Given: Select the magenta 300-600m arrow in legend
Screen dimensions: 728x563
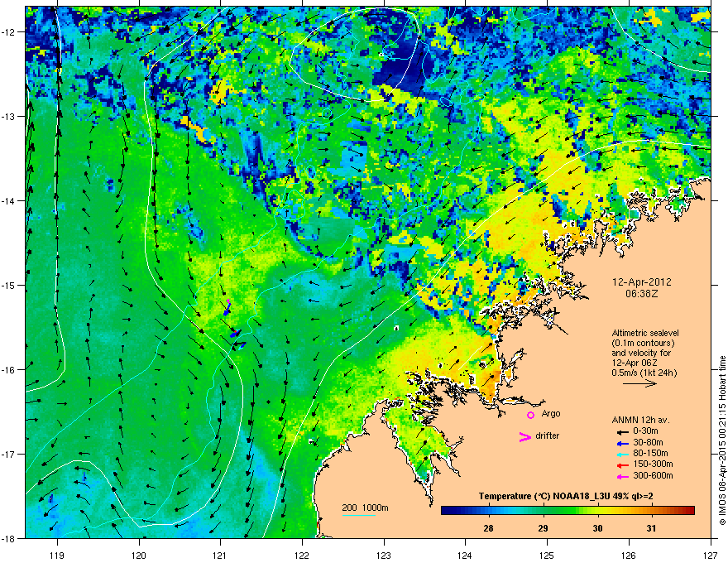Looking at the screenshot, I should click(622, 476).
